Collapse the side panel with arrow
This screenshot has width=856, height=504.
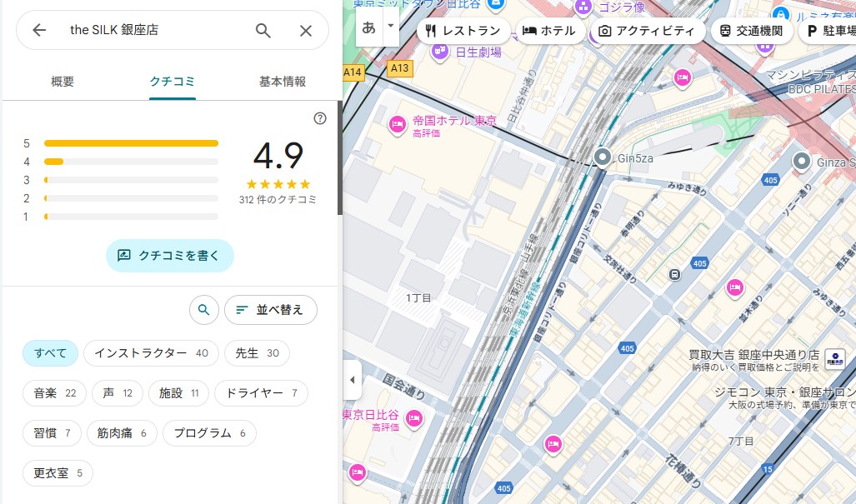tap(352, 380)
